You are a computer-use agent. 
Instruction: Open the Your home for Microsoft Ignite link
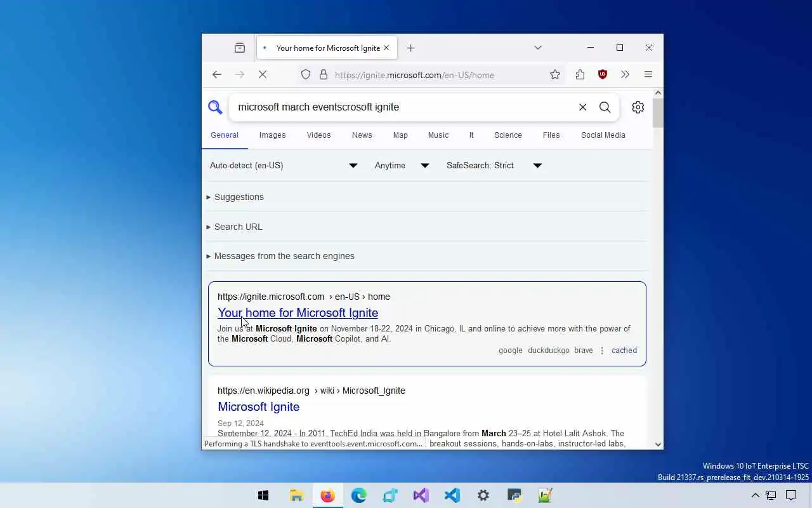coord(298,312)
